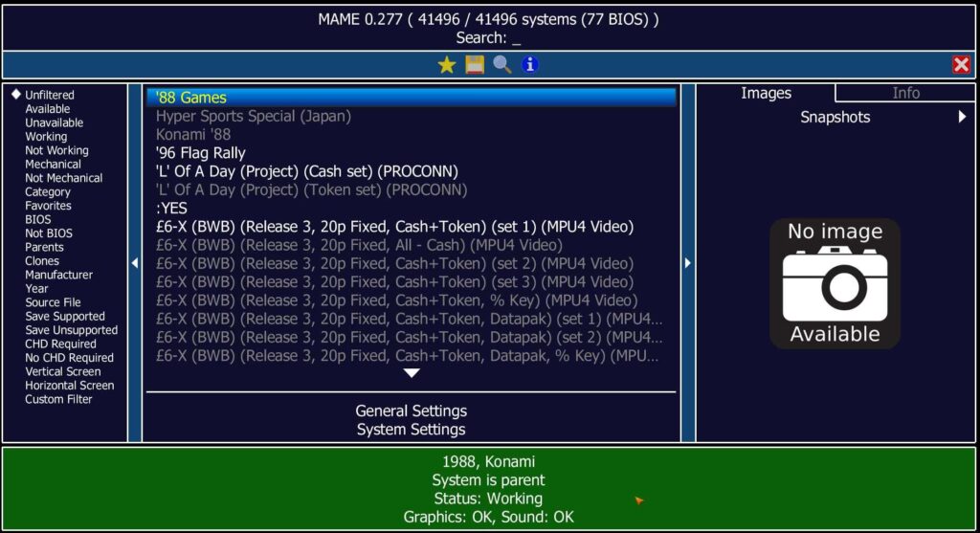Choose the Vertical Screen filter
The image size is (980, 533).
click(62, 371)
